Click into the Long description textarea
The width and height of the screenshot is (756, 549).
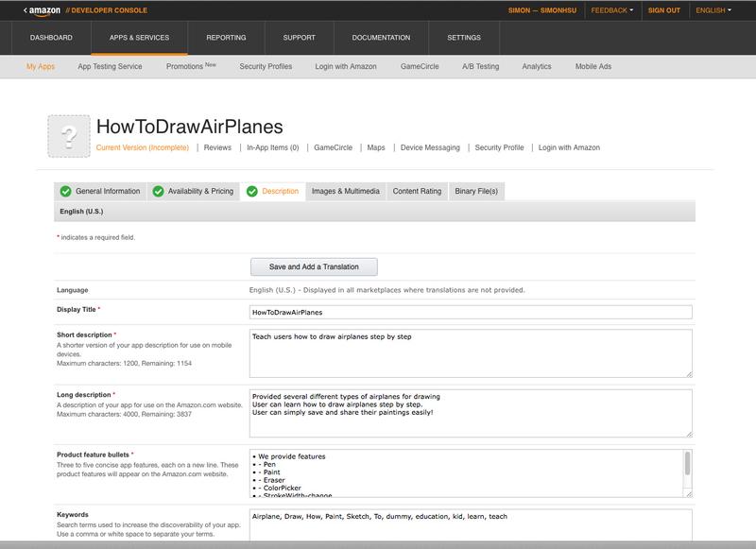(x=471, y=414)
